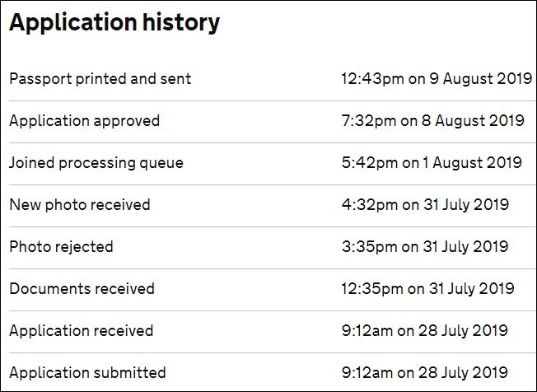The height and width of the screenshot is (392, 537).
Task: Select the Passport printed and sent entry
Action: tap(100, 79)
